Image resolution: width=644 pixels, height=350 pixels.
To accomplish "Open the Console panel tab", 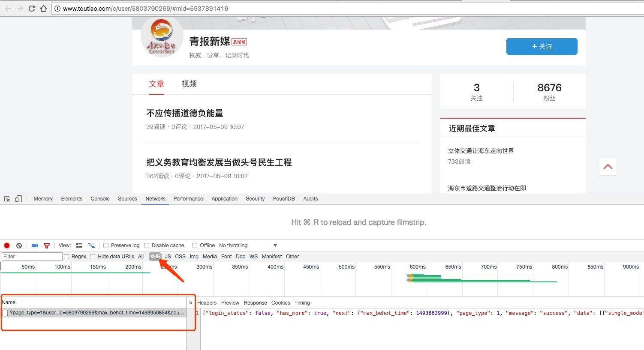I will coord(100,199).
